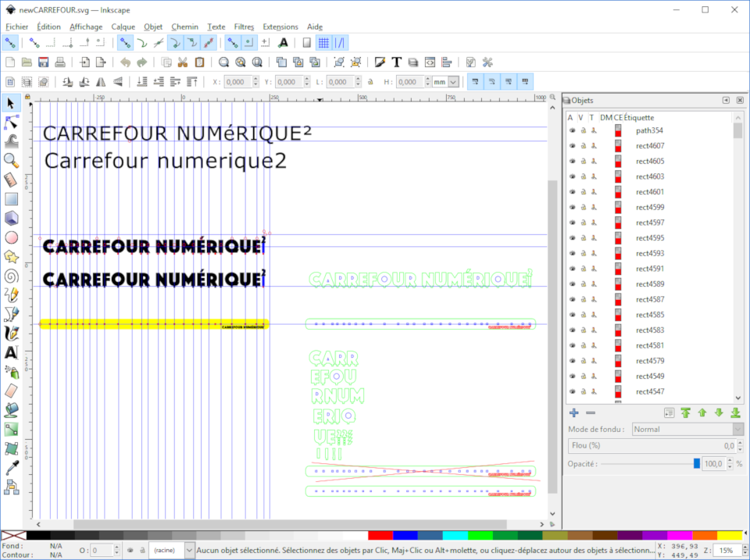Hide the path354 object via eye icon
Screen dimensions: 750x560
pos(572,130)
